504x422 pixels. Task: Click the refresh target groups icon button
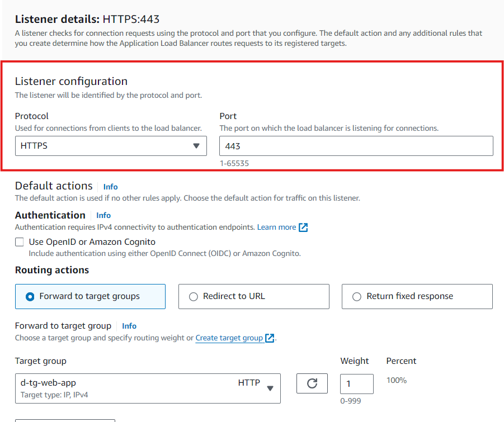point(312,383)
